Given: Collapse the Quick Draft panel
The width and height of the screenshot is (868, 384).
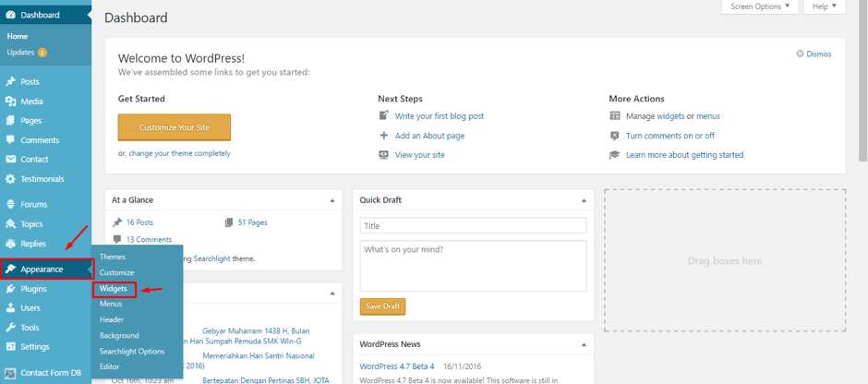Looking at the screenshot, I should coord(584,200).
